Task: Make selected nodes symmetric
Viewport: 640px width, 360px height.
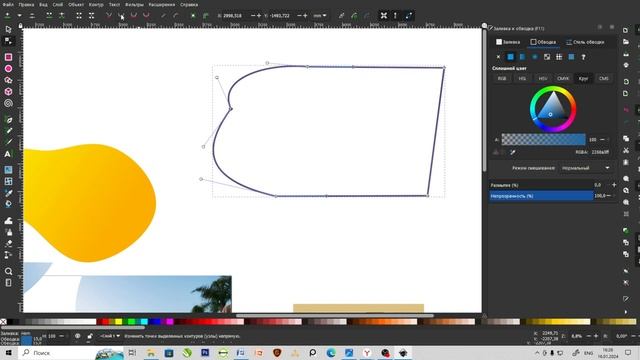Action: [134, 16]
